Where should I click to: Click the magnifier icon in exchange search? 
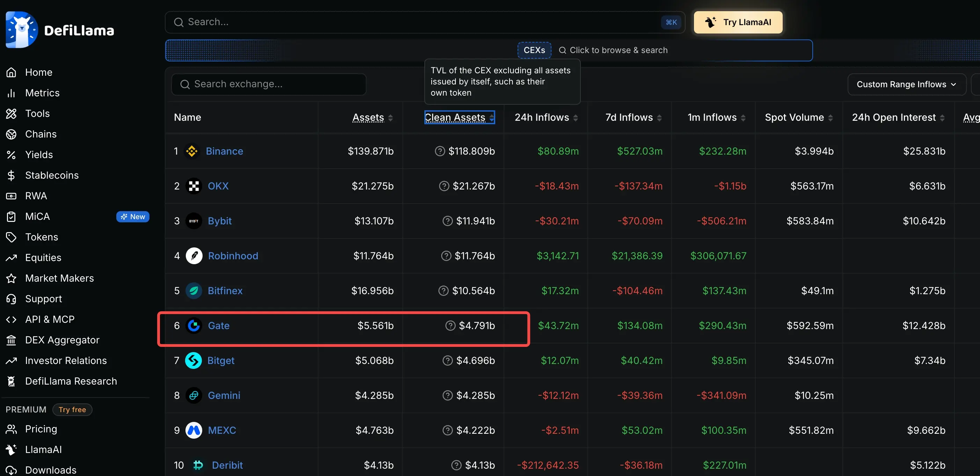(185, 84)
